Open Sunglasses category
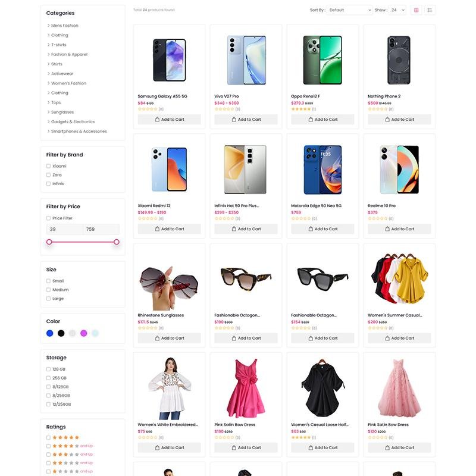Viewport: 476px width, 476px height. (x=62, y=112)
